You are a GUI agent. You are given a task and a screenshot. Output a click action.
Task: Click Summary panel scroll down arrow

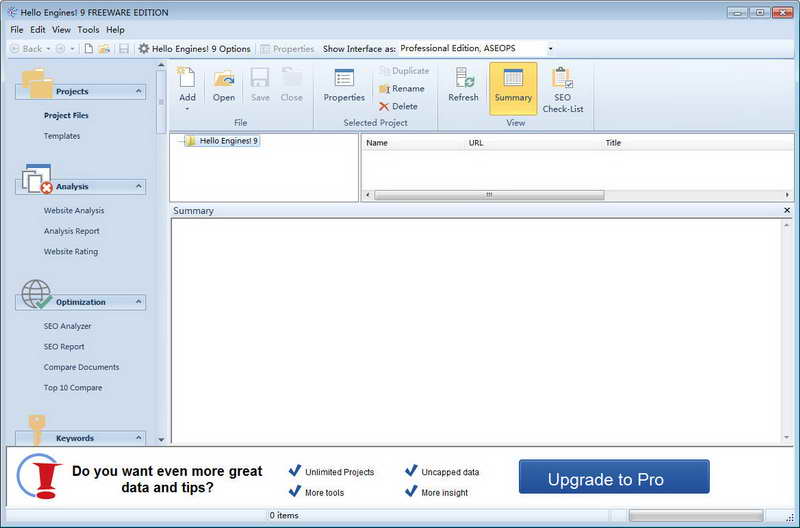786,438
